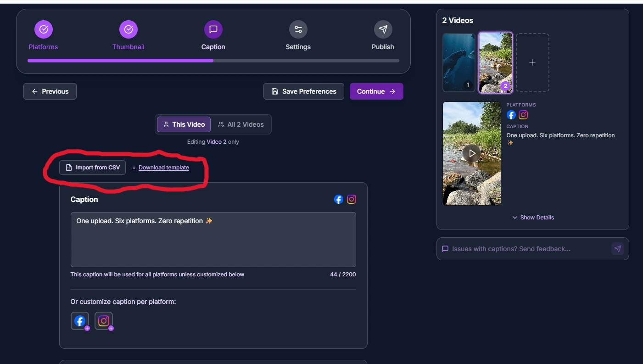The width and height of the screenshot is (643, 364).
Task: Select video 1 underwater thumbnail
Action: coord(459,62)
